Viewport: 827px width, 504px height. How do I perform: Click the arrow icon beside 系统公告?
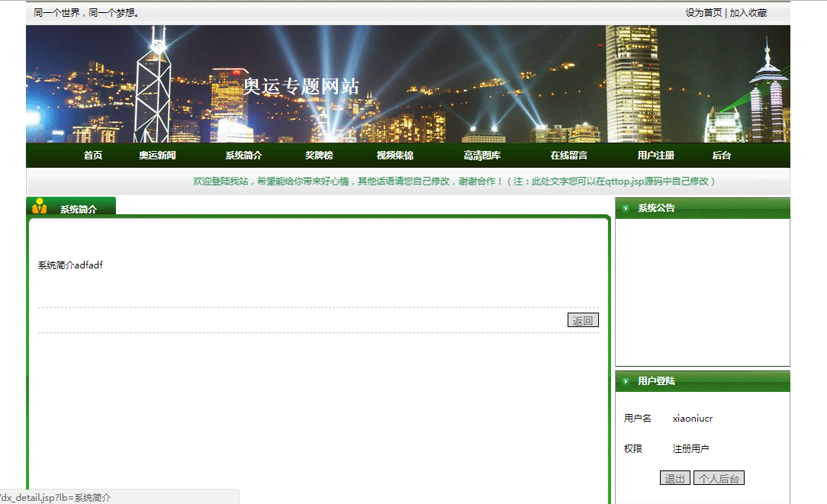coord(626,208)
